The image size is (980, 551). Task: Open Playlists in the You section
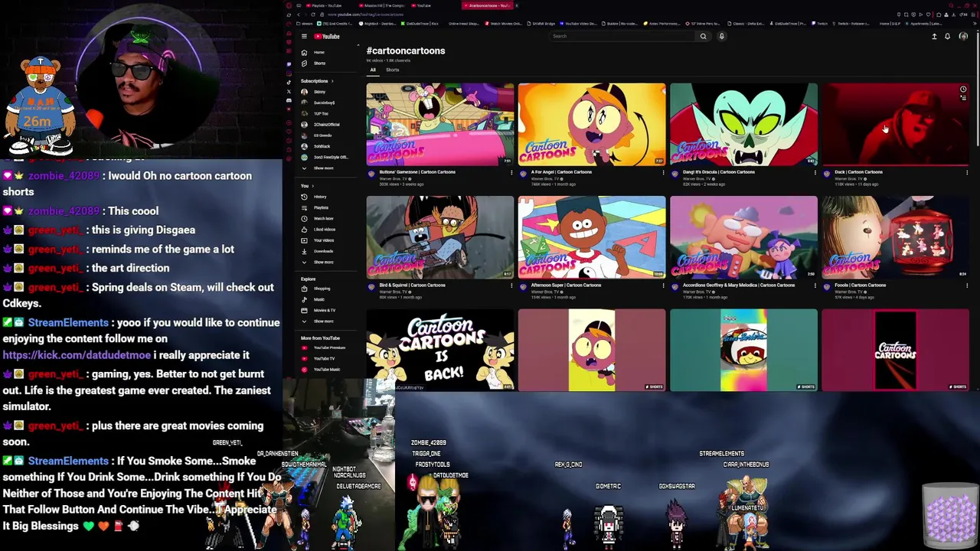point(315,207)
